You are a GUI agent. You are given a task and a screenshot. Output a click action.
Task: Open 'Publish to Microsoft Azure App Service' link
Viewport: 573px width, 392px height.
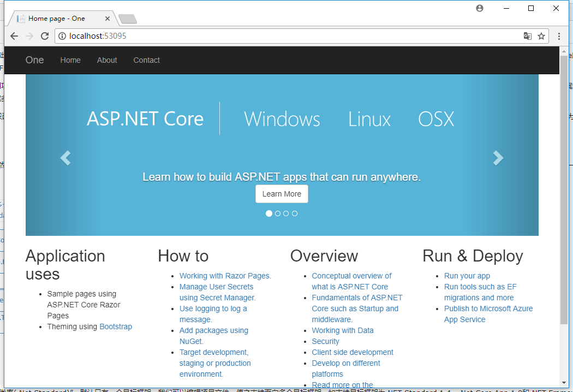(x=488, y=314)
